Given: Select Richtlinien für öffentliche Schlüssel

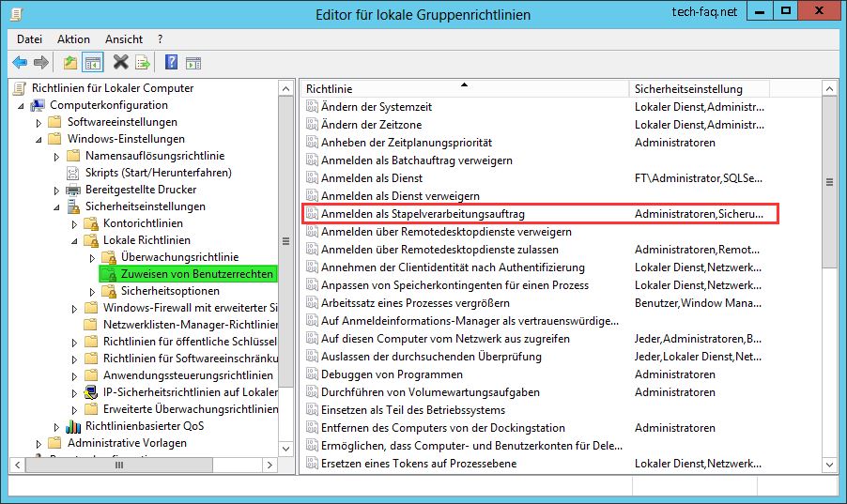Looking at the screenshot, I should 190,342.
